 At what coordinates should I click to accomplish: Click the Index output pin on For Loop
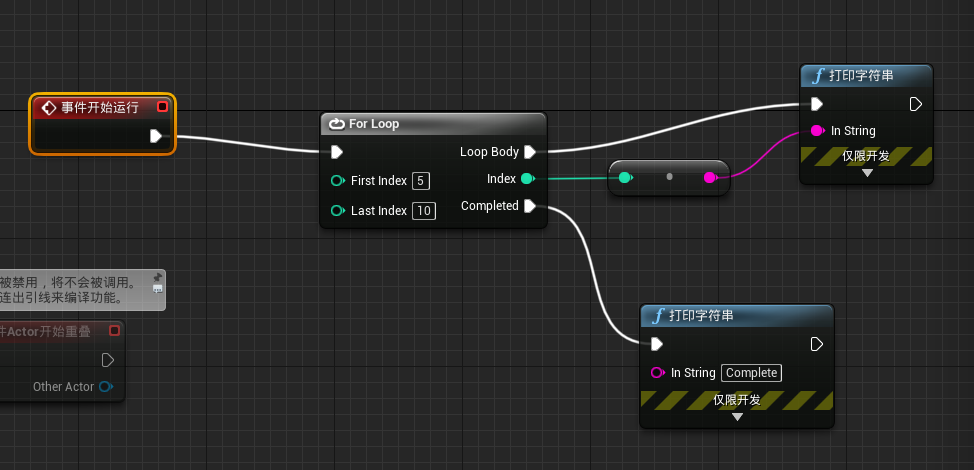pos(527,179)
